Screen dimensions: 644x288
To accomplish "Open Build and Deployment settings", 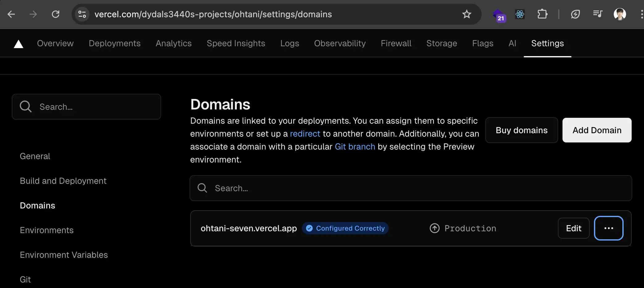I will pos(63,181).
